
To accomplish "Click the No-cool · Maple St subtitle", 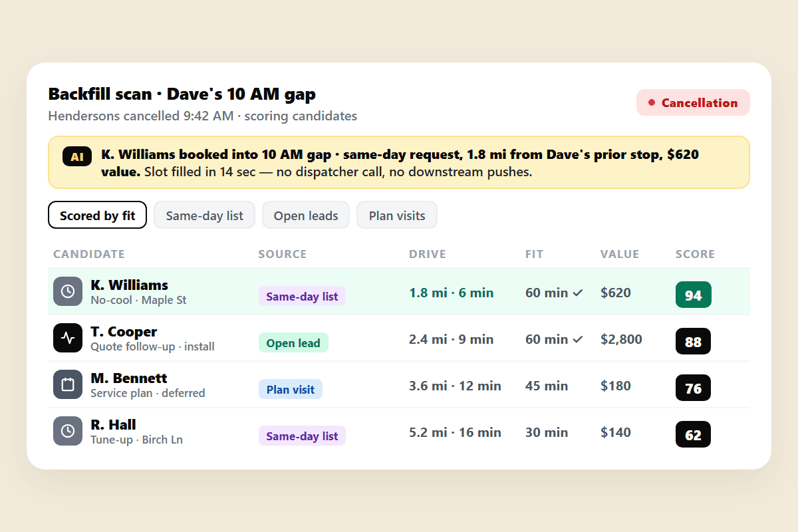I will coord(138,300).
